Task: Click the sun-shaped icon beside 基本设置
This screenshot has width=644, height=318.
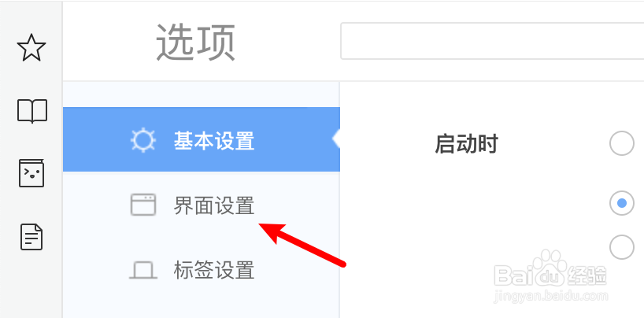Action: [143, 141]
